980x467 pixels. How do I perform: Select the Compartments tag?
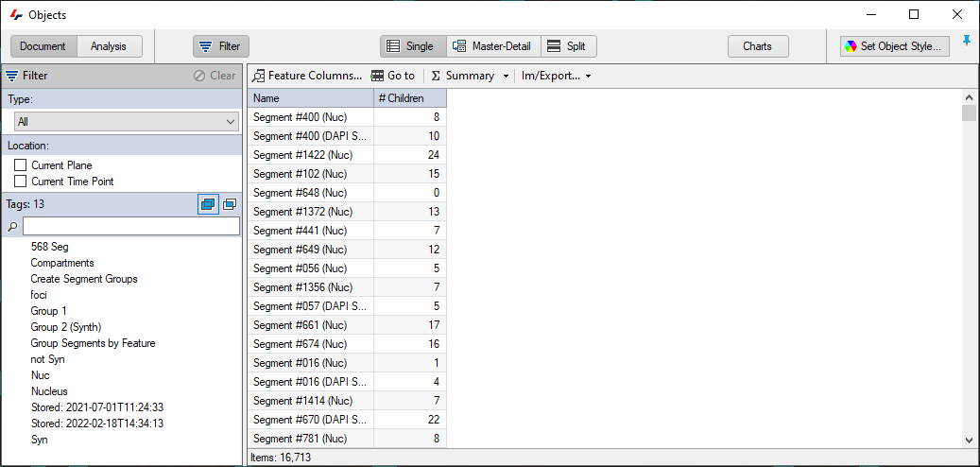tap(62, 263)
